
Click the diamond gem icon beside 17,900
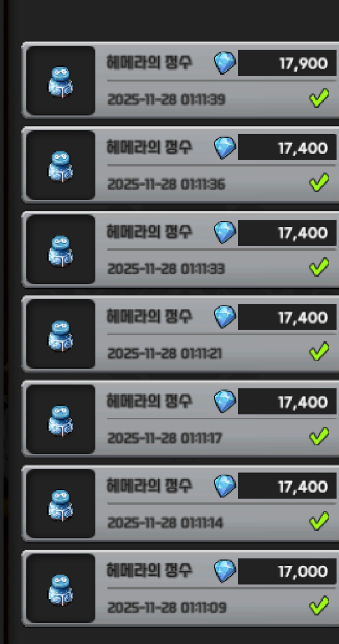click(x=225, y=64)
